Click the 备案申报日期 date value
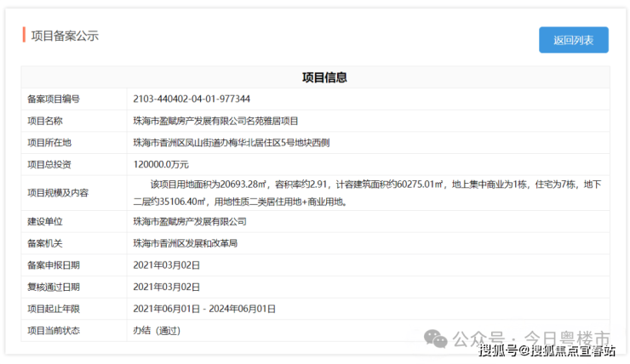 [167, 265]
